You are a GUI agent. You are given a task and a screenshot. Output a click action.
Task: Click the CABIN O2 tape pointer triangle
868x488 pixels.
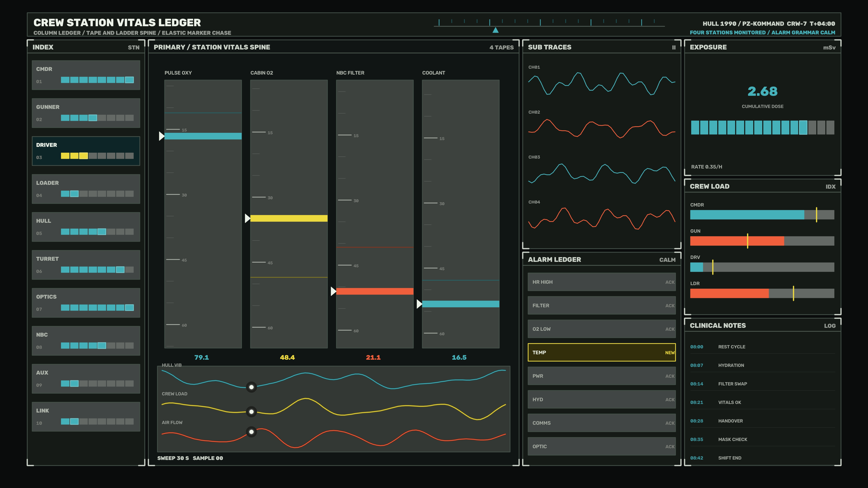[248, 218]
